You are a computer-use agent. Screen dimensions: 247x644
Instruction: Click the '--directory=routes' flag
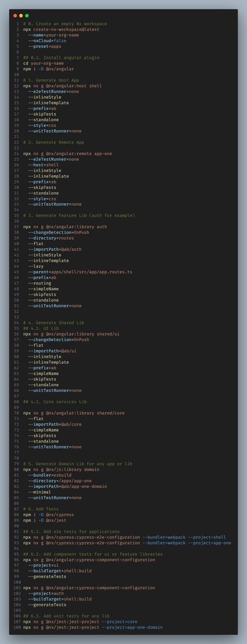52,238
